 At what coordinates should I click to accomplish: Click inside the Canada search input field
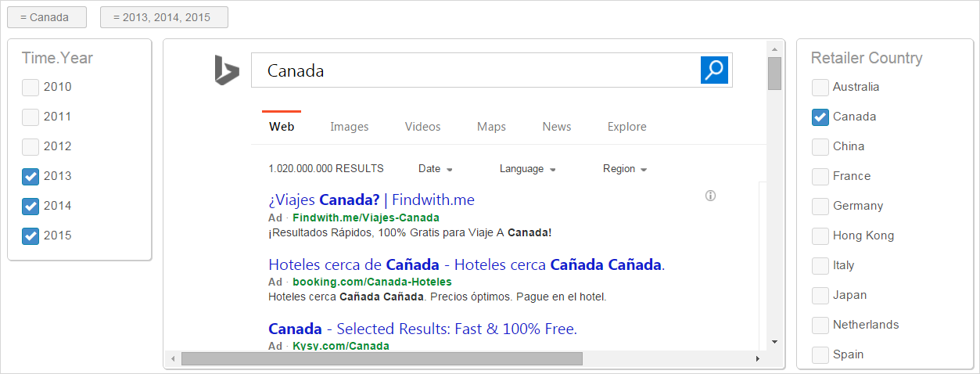(x=476, y=70)
